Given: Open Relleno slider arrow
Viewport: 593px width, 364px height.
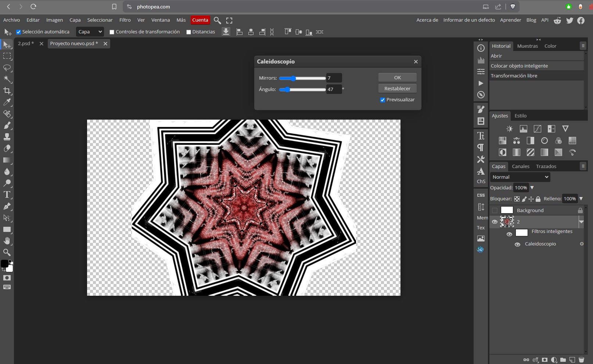Looking at the screenshot, I should 581,199.
